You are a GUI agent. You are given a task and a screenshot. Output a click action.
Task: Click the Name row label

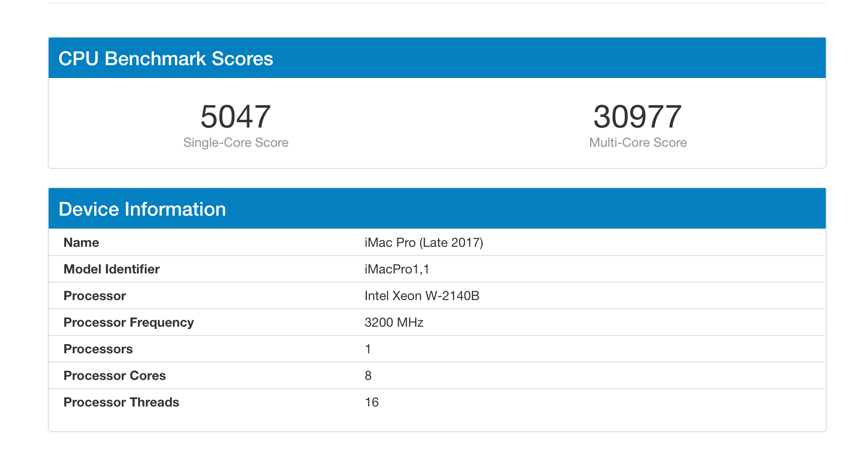tap(81, 243)
